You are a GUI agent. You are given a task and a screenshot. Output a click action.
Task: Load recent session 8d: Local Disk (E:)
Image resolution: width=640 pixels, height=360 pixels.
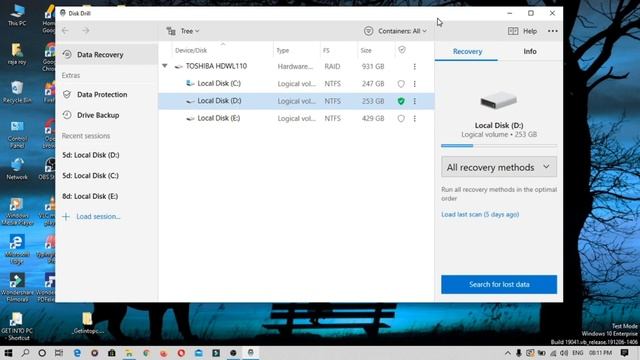90,196
